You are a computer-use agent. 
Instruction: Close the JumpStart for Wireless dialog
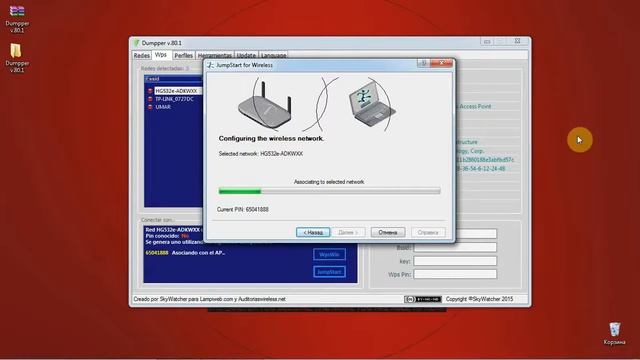(441, 63)
